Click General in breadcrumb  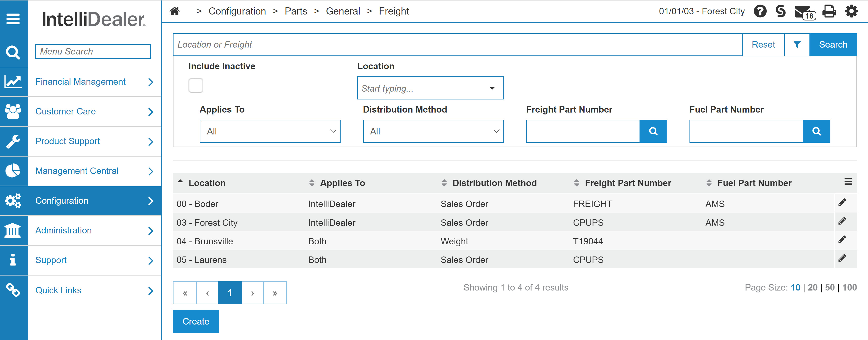[x=343, y=11]
